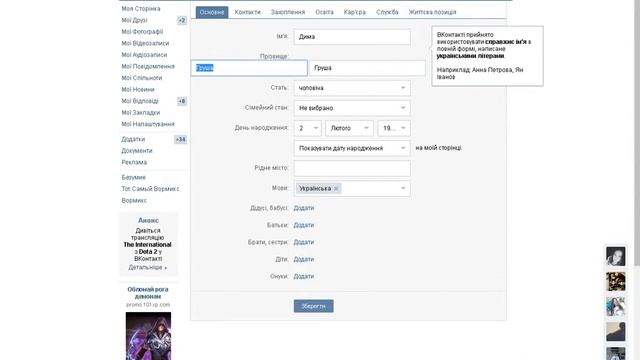The width and height of the screenshot is (640, 360).
Task: Open Тот Самый Вормикс link
Action: [x=150, y=189]
